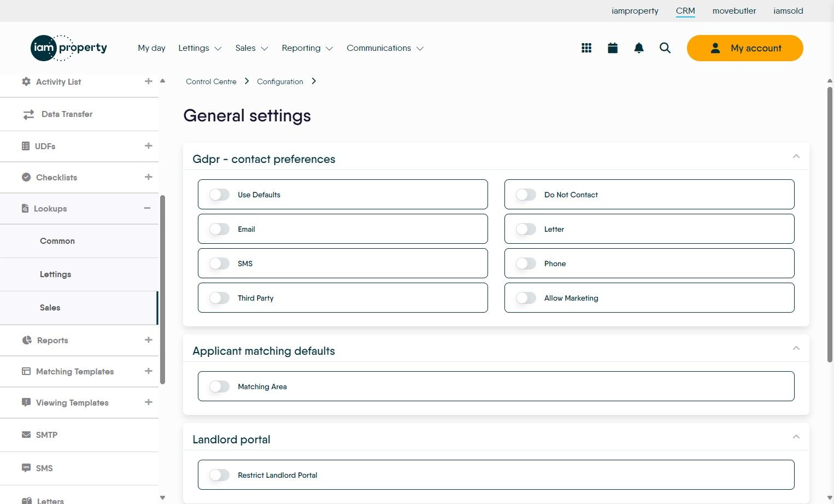
Task: Expand the Checklists sidebar item
Action: [x=148, y=177]
